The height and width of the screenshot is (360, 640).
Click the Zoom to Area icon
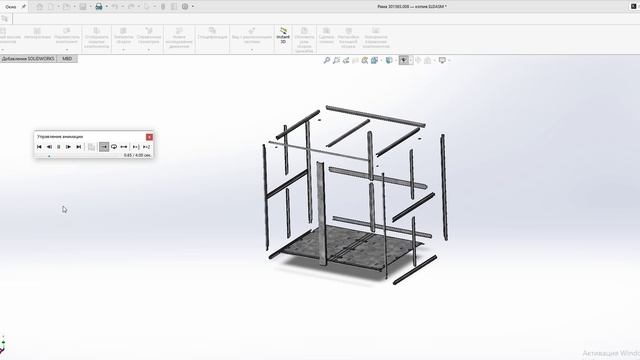pyautogui.click(x=336, y=60)
